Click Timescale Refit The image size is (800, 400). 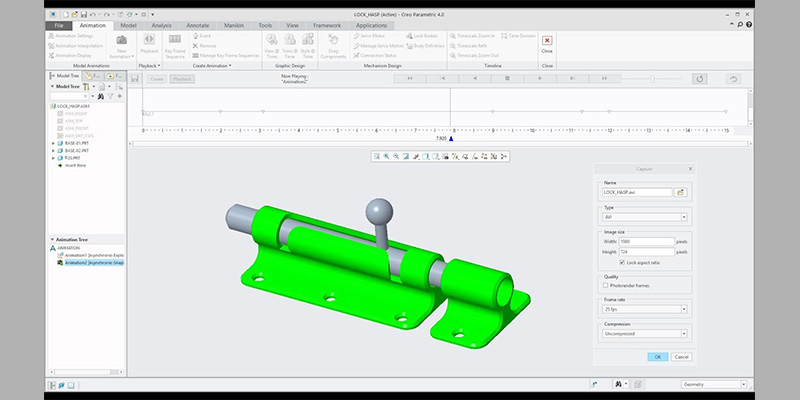point(468,45)
